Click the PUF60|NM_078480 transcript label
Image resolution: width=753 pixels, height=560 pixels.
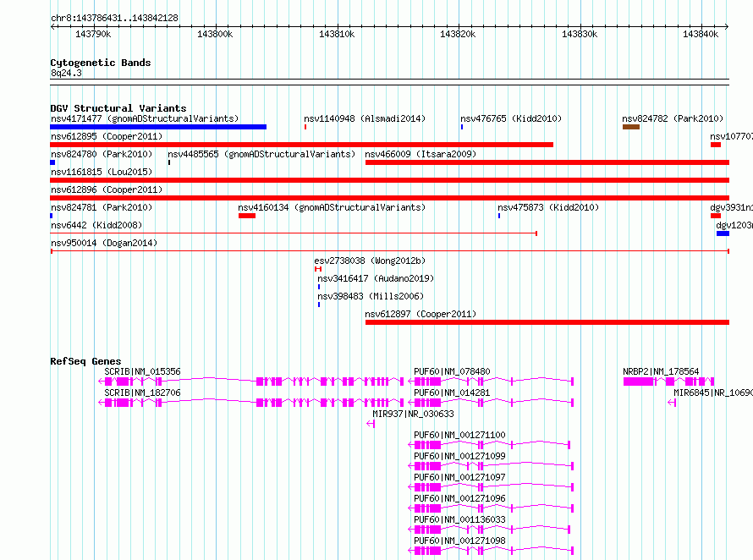(x=452, y=371)
